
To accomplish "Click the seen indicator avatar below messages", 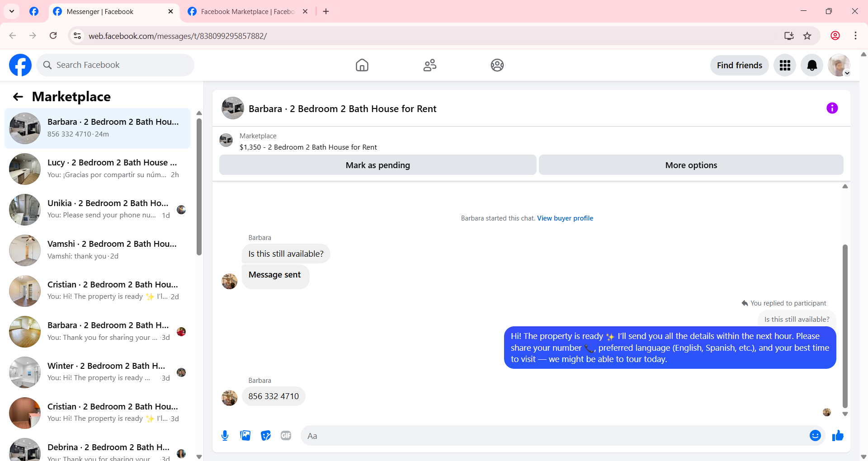I will (x=827, y=412).
